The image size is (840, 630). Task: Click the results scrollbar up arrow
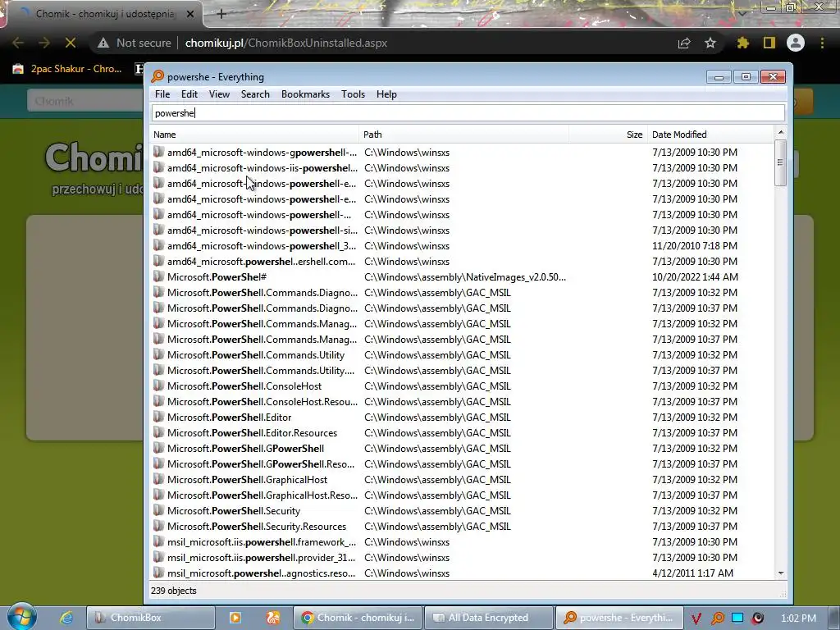(781, 132)
